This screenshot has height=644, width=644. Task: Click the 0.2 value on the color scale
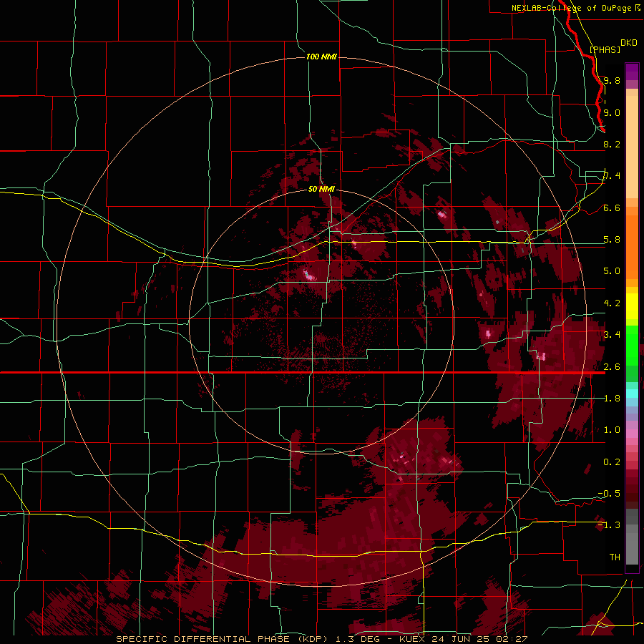click(x=612, y=462)
